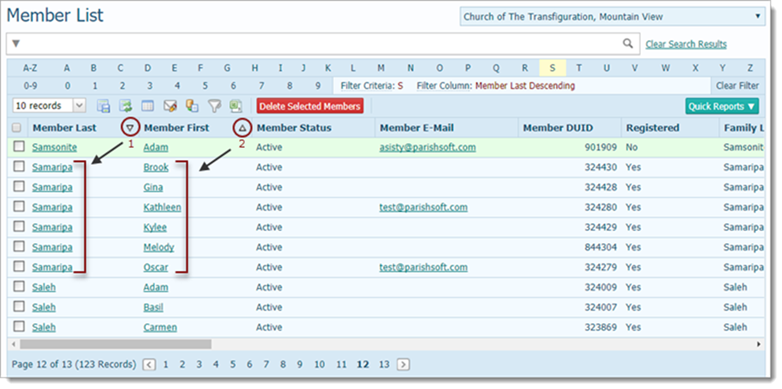Click Clear Filter button
Viewport: 782px width, 389px height.
[x=738, y=86]
